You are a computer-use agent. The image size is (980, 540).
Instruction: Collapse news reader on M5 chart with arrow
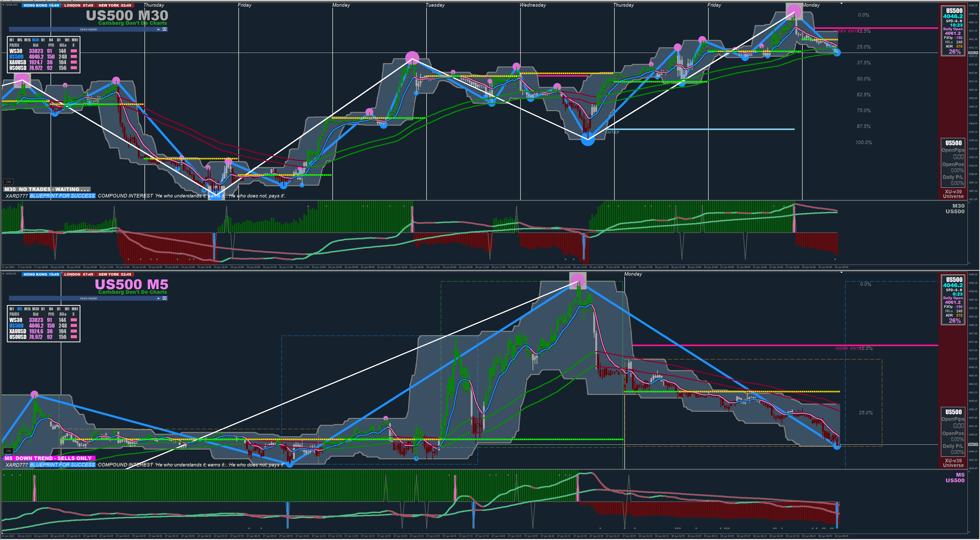point(158,298)
